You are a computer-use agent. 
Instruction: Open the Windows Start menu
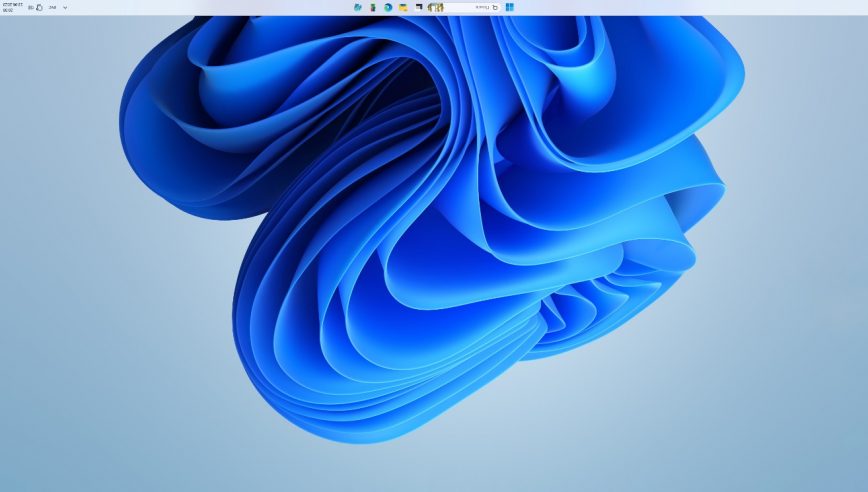coord(509,7)
